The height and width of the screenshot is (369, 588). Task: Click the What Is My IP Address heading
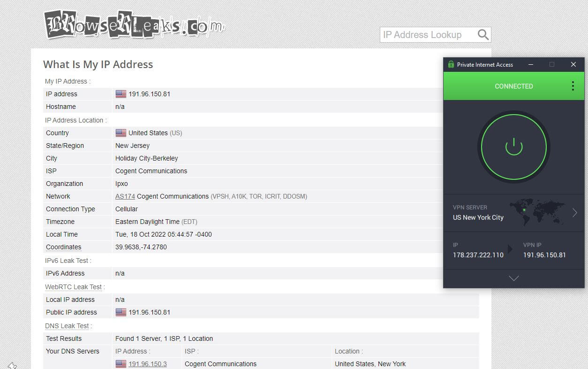[98, 64]
